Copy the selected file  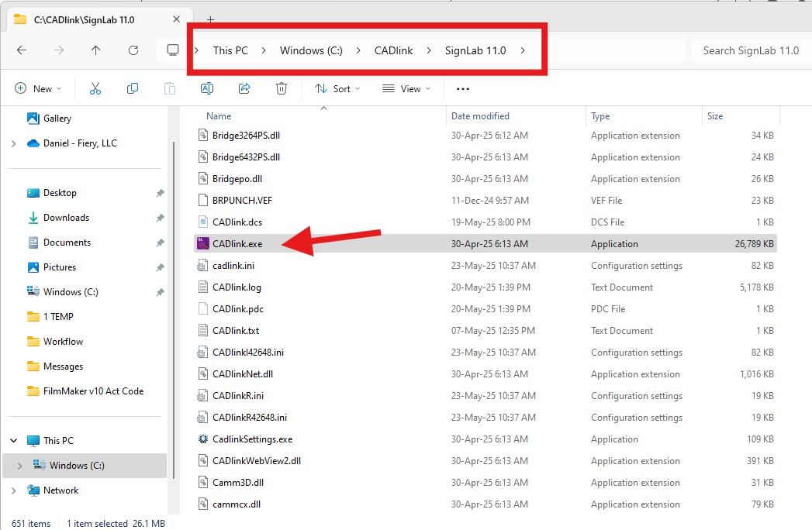pos(133,88)
